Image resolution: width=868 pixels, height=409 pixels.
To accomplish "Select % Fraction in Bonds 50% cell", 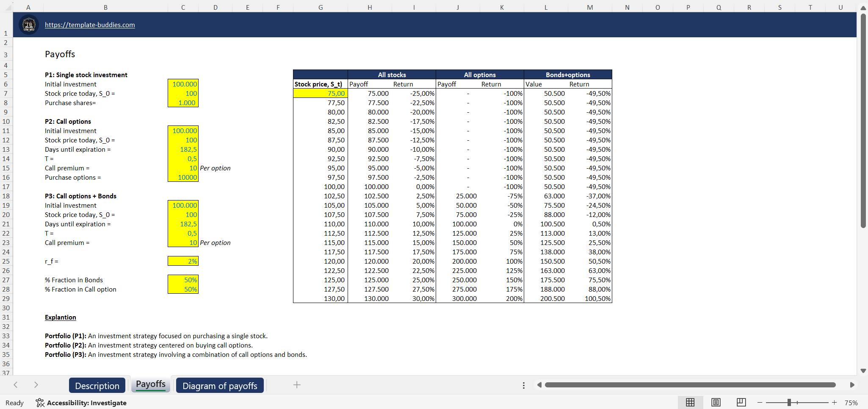I will pyautogui.click(x=183, y=280).
